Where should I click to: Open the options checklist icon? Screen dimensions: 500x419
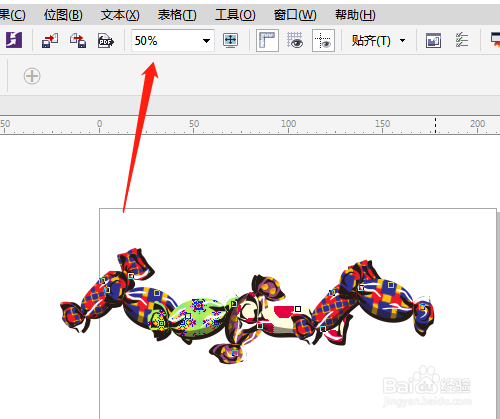point(462,40)
